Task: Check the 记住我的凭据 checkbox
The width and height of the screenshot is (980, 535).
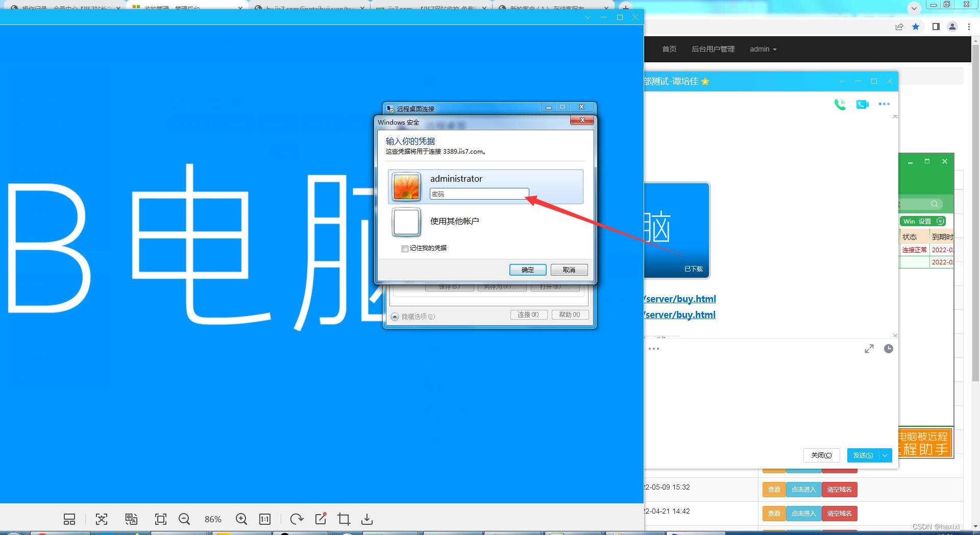Action: point(405,249)
